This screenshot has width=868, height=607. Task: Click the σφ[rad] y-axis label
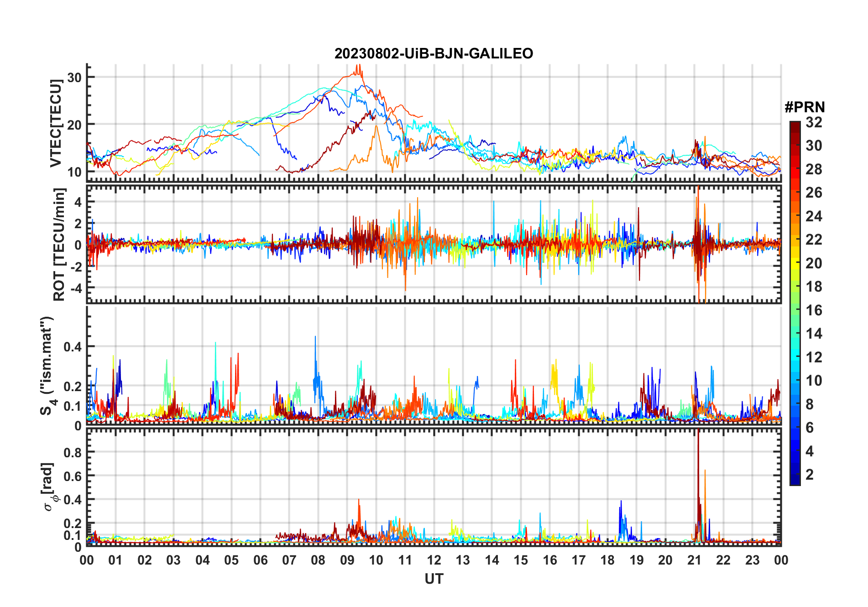pyautogui.click(x=48, y=487)
